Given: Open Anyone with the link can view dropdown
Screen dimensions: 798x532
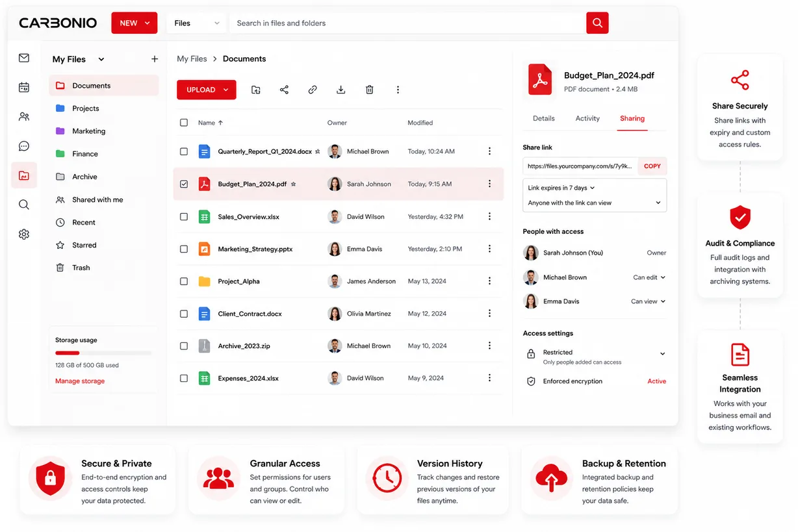Looking at the screenshot, I should pyautogui.click(x=595, y=203).
